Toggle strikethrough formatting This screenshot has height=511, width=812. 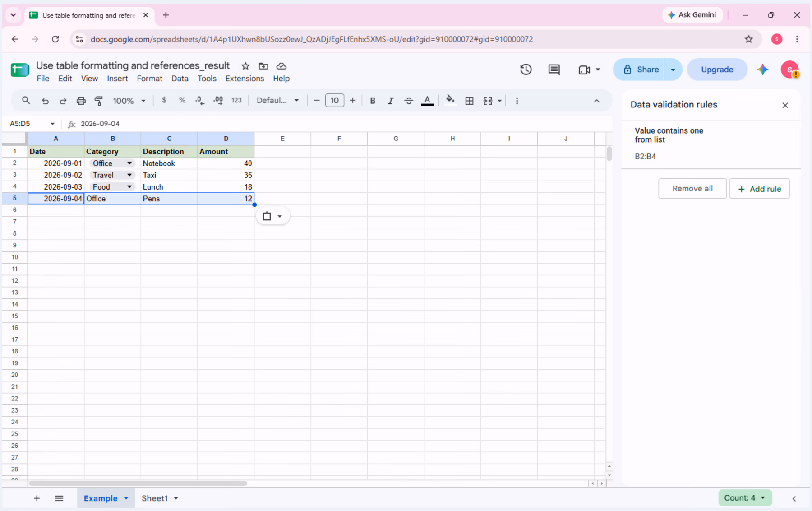click(409, 101)
